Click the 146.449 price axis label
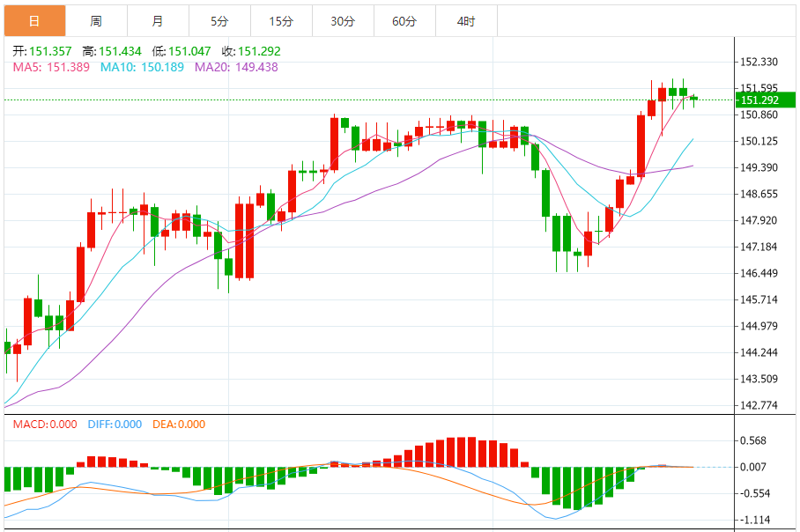The image size is (800, 532). point(759,273)
